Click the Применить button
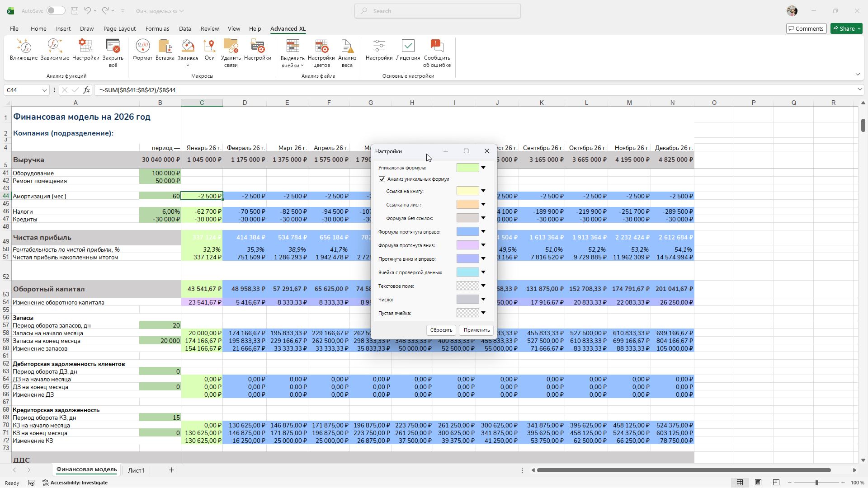The height and width of the screenshot is (488, 868). (x=476, y=330)
